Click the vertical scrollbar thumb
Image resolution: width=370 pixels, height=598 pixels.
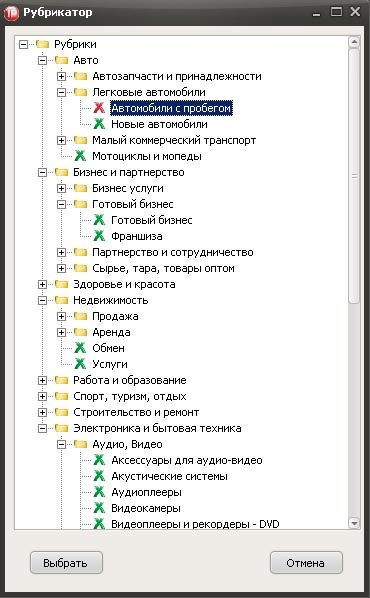354,175
